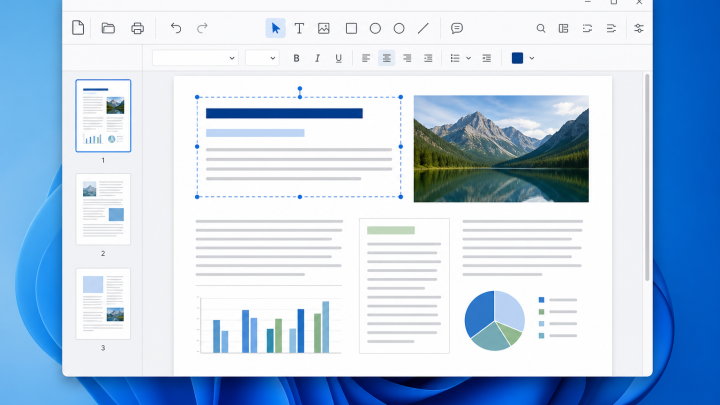Increase indent with the indent icon
This screenshot has height=405, width=720.
(487, 58)
